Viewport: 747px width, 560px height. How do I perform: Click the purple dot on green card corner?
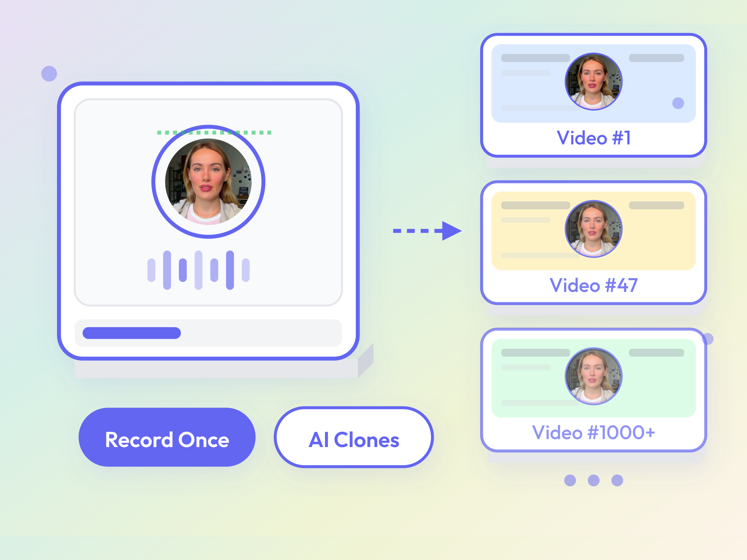pyautogui.click(x=708, y=339)
